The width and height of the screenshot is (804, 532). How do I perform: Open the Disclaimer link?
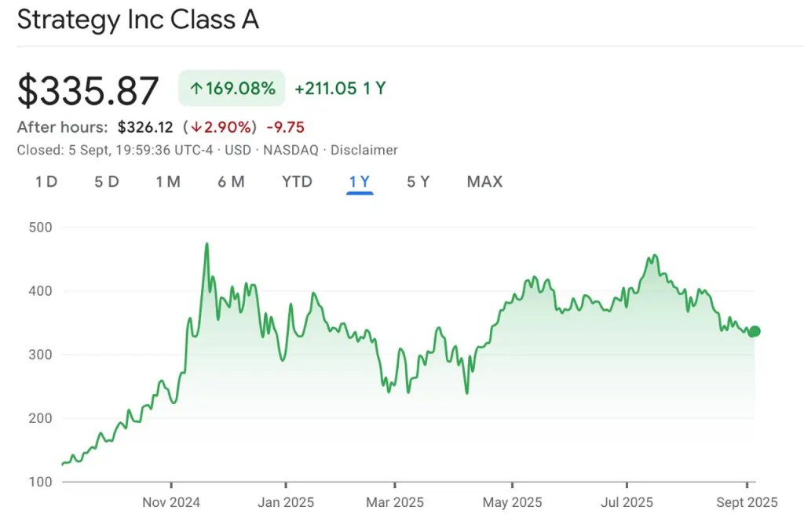pyautogui.click(x=364, y=150)
